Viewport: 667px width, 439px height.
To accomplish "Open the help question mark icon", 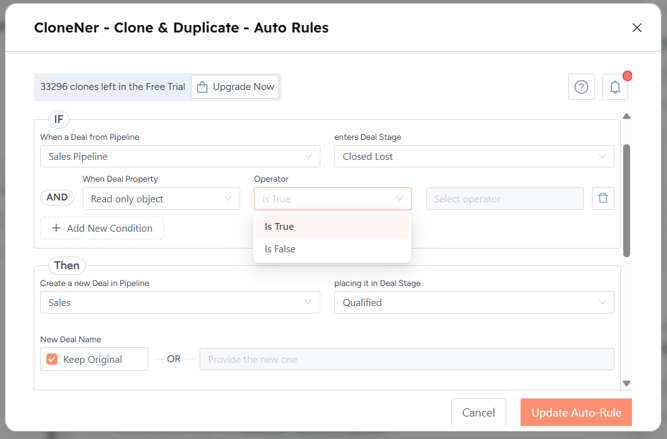I will 581,87.
